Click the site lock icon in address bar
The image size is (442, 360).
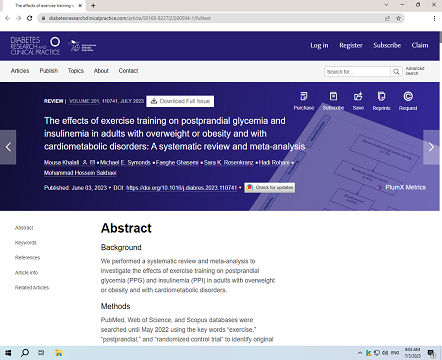43,18
